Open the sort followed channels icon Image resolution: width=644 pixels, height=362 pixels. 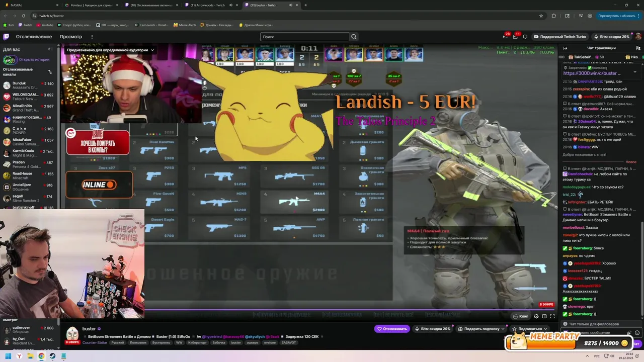pos(50,72)
